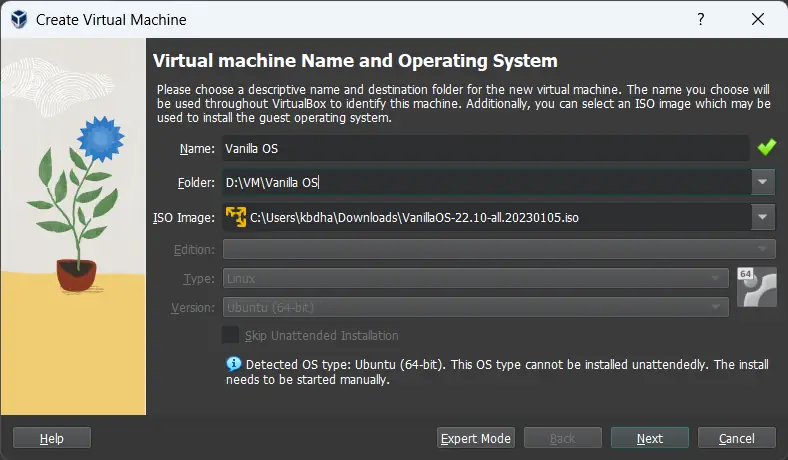
Task: Click the question mark help icon in title bar
Action: coord(701,19)
